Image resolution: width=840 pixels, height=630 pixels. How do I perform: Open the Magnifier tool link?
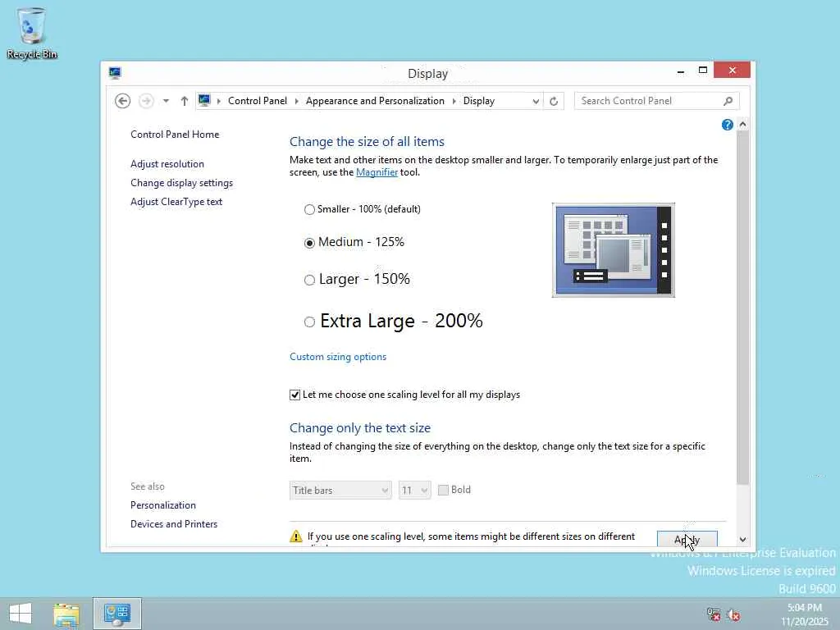(377, 172)
